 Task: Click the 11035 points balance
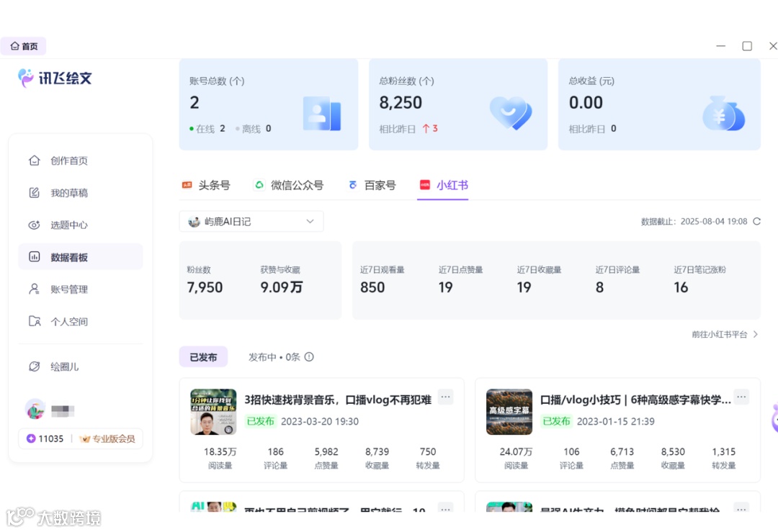point(50,439)
